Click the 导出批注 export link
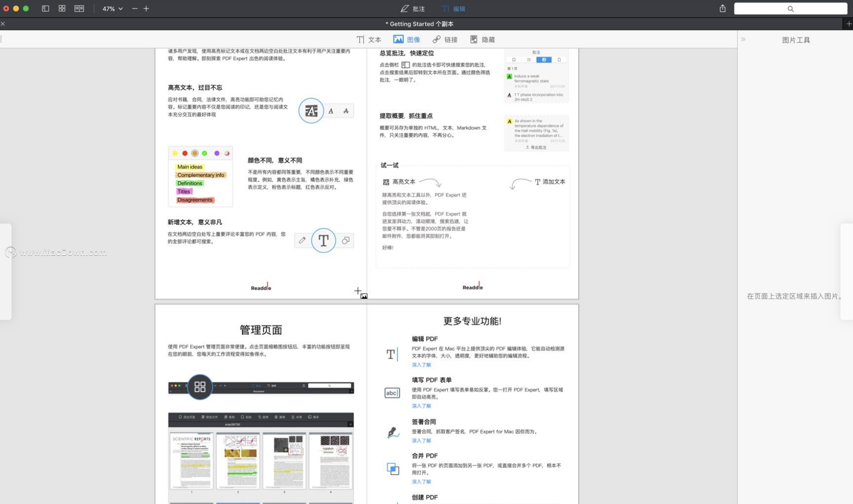853x504 pixels. pyautogui.click(x=536, y=147)
